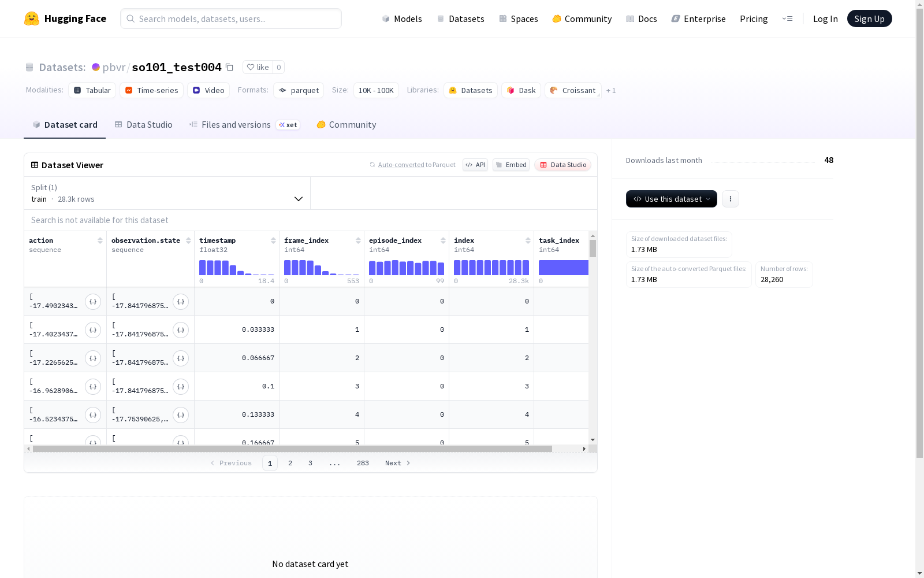Sort by the action column
The image size is (924, 578).
(x=100, y=240)
